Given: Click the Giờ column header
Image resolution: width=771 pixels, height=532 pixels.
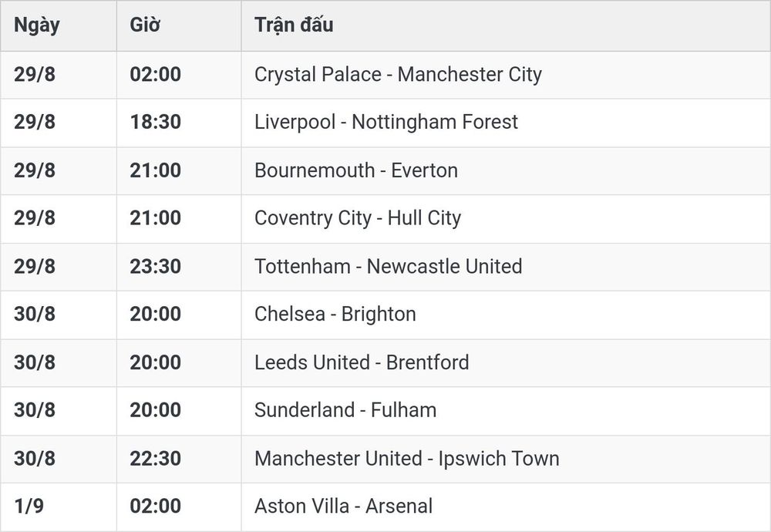Looking at the screenshot, I should point(145,25).
